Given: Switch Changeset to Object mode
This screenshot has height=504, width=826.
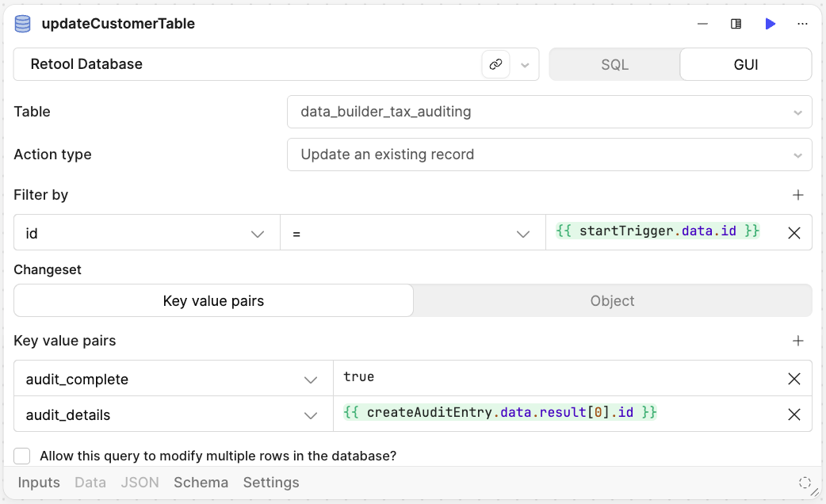Looking at the screenshot, I should click(613, 300).
